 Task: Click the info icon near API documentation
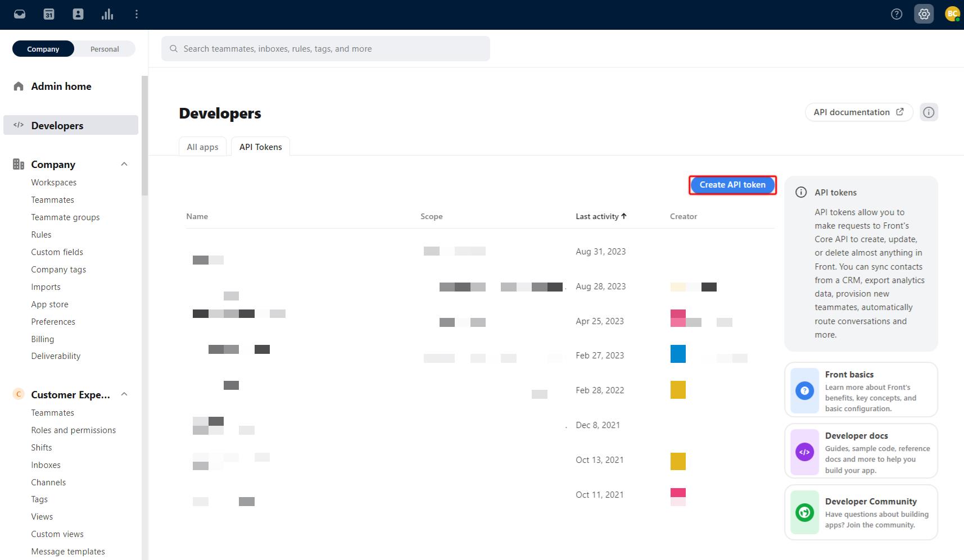coord(929,112)
